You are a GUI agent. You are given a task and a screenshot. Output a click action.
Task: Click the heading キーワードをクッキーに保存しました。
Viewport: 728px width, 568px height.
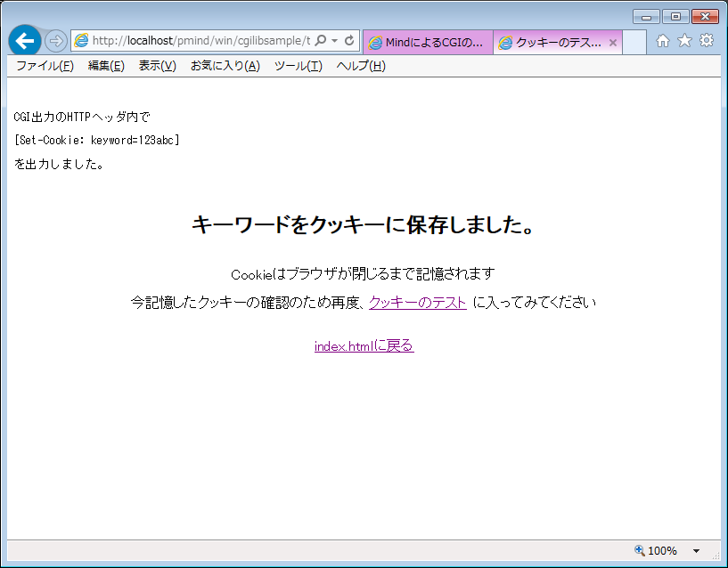364,224
